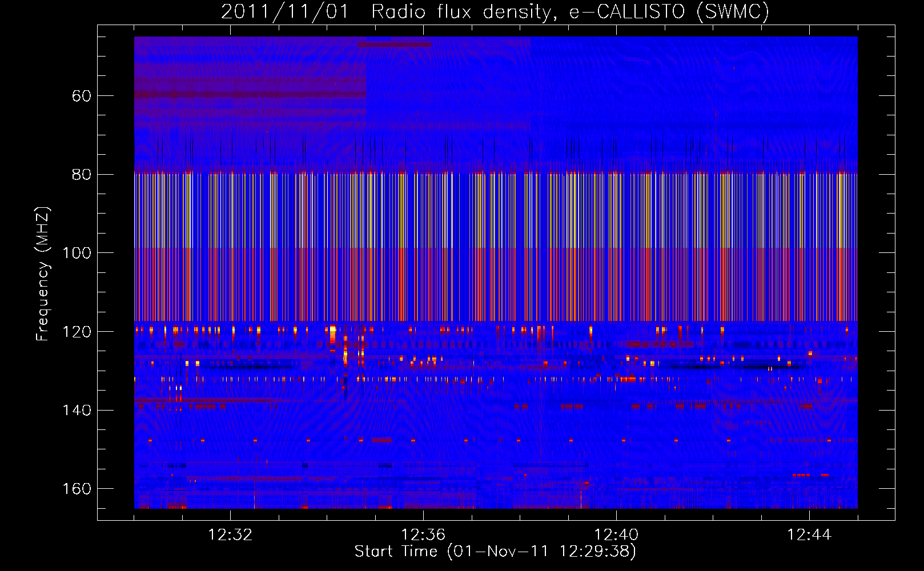Image resolution: width=924 pixels, height=571 pixels.
Task: Select the 'Frequency (MHZ)' axis label
Action: [x=43, y=274]
